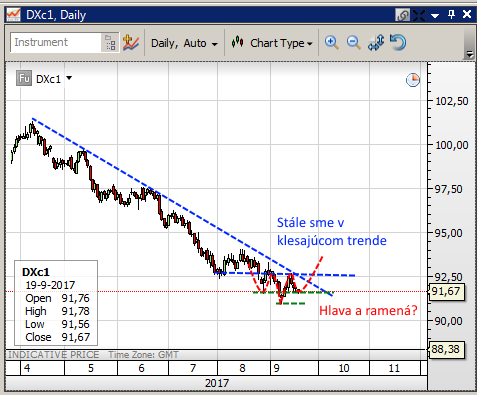The height and width of the screenshot is (395, 477).
Task: Click the 100,00 price axis label
Action: 452,145
